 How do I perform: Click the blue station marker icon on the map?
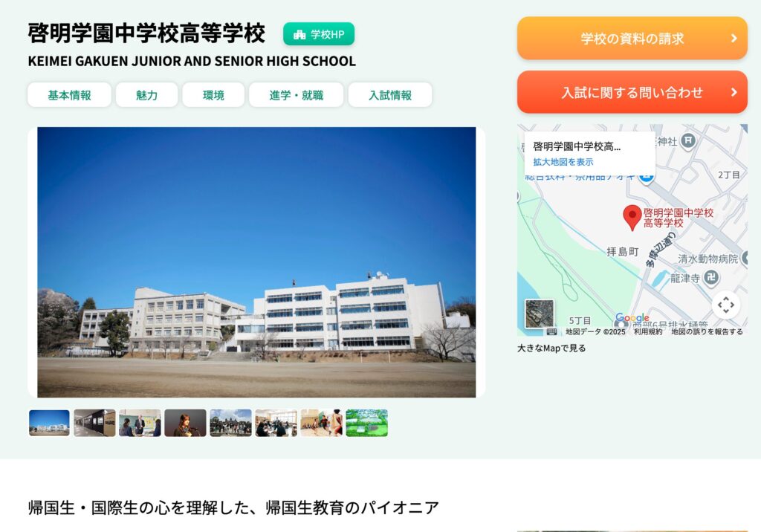(646, 177)
